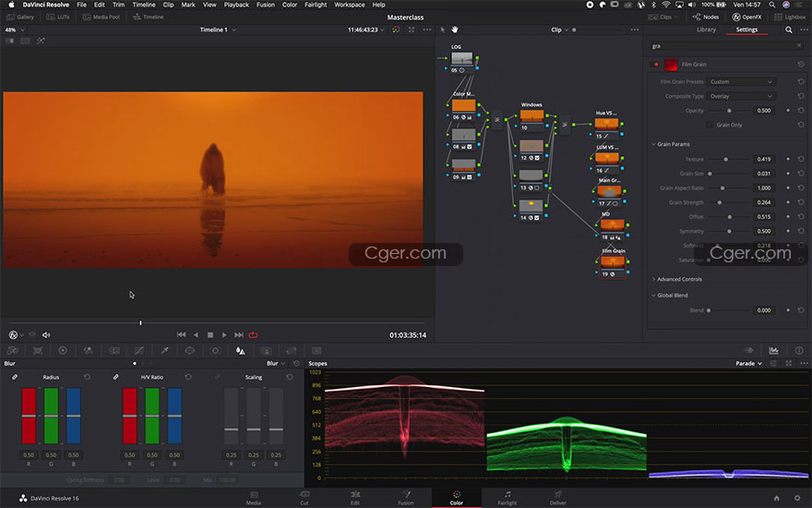Show the Scopes panel icon
Viewport: 812px width, 508px height.
click(773, 350)
